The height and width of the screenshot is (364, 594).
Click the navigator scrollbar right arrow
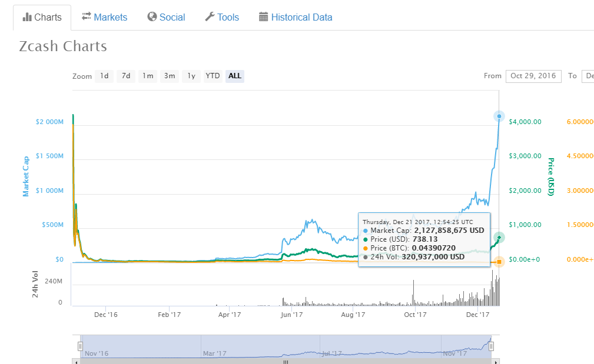coord(496,361)
